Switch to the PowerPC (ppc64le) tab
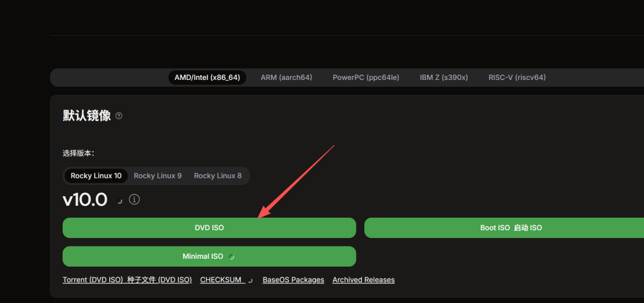The height and width of the screenshot is (303, 644). (366, 77)
